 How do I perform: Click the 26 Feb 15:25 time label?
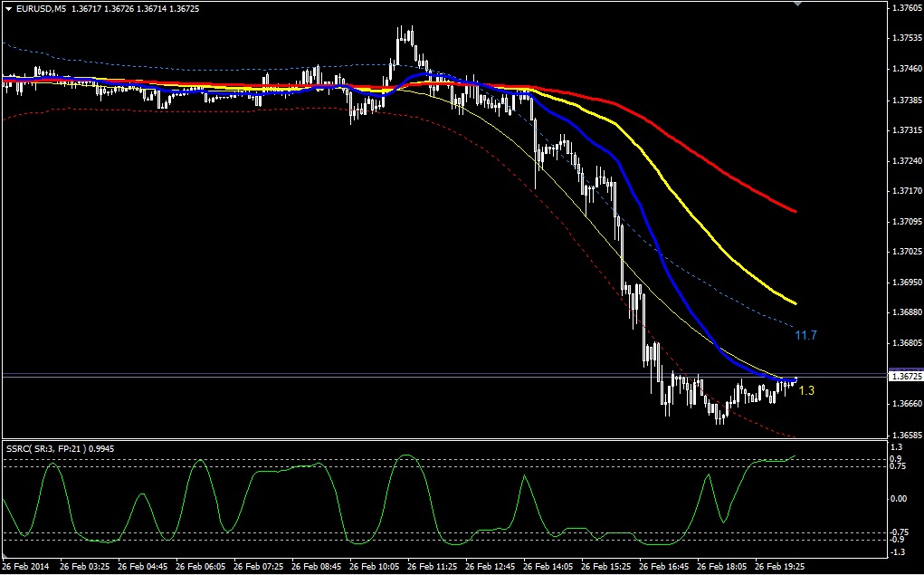point(605,567)
